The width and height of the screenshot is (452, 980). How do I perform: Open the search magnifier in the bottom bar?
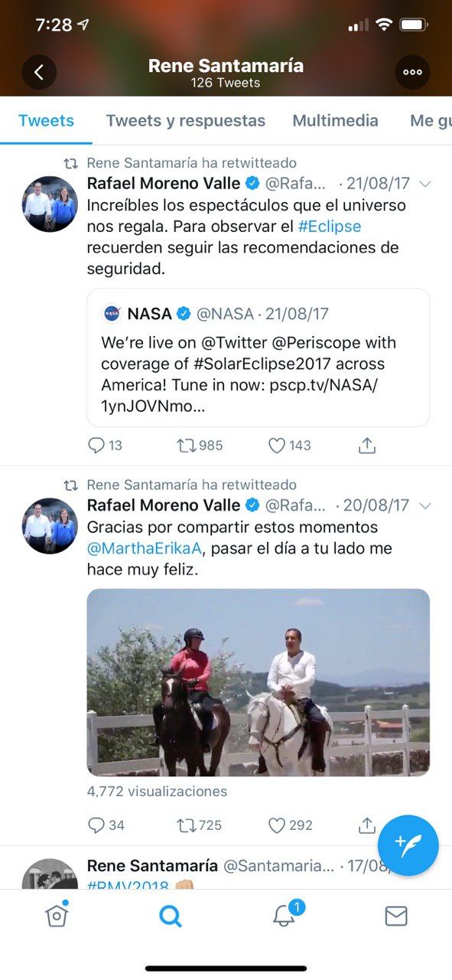tap(171, 916)
